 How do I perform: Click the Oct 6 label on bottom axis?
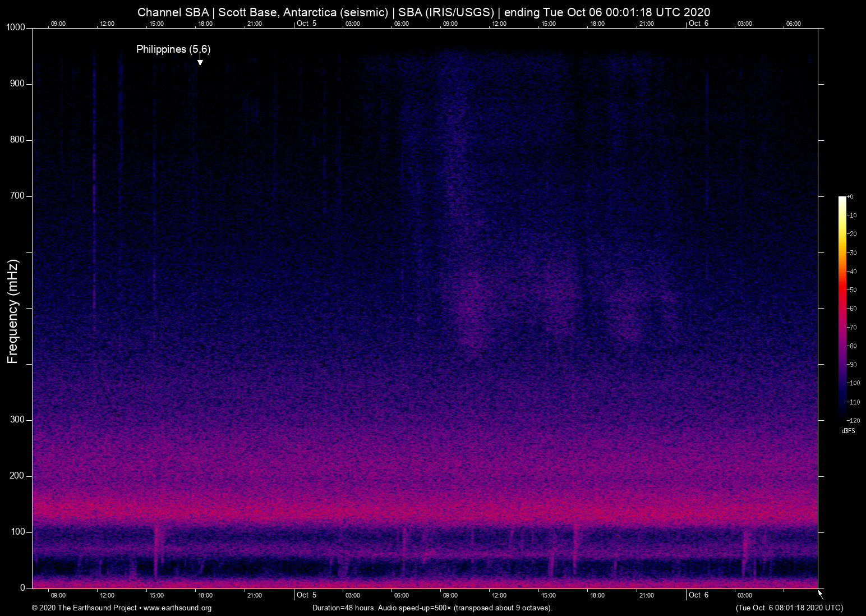click(697, 595)
